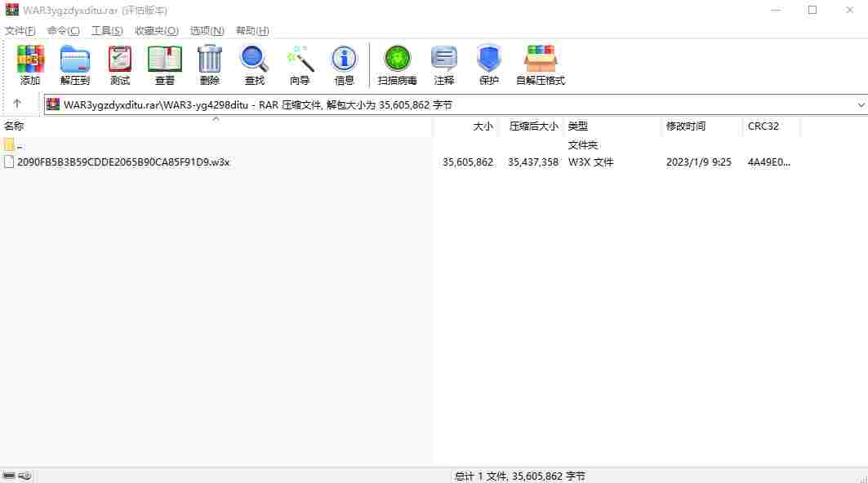This screenshot has height=483, width=868.
Task: Click 'W3X 文件' type cell
Action: pos(590,162)
